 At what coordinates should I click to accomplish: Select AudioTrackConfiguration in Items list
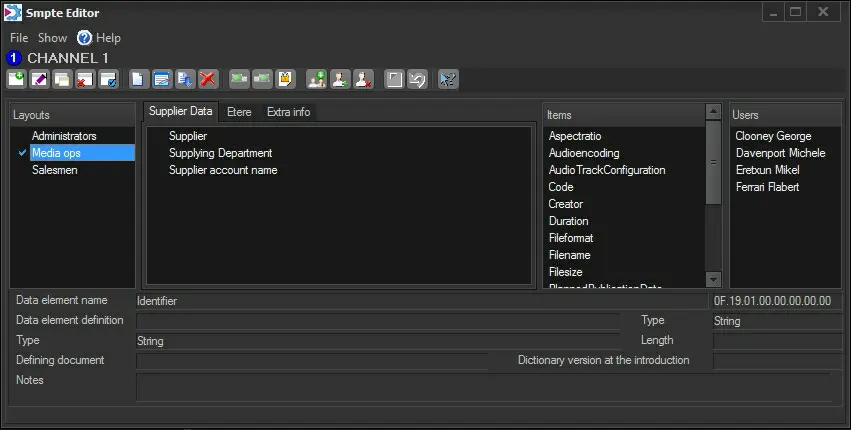pos(607,170)
